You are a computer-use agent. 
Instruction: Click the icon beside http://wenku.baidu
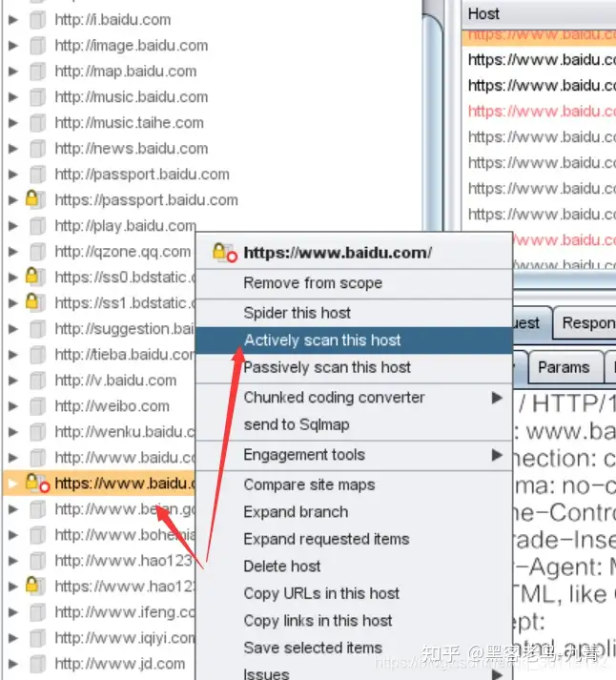(37, 432)
